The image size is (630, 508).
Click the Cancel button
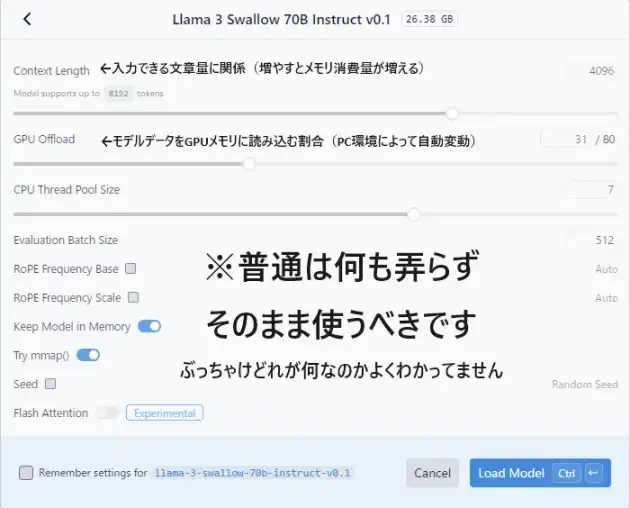click(432, 473)
